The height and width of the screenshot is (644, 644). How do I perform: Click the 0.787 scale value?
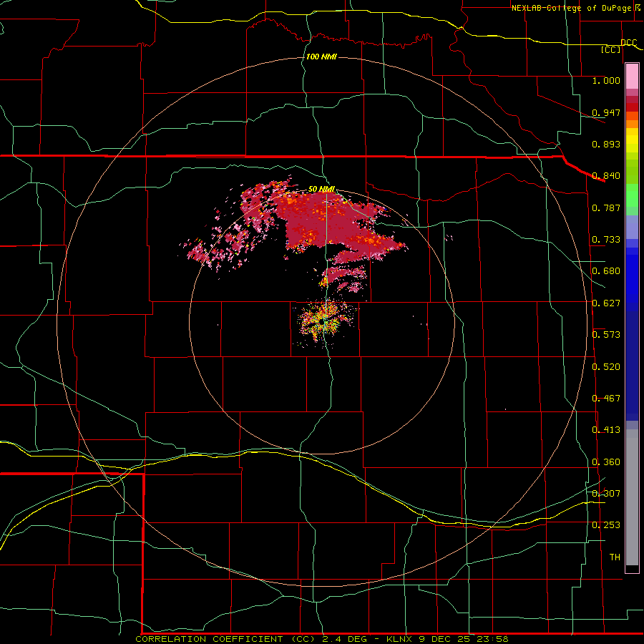[606, 208]
